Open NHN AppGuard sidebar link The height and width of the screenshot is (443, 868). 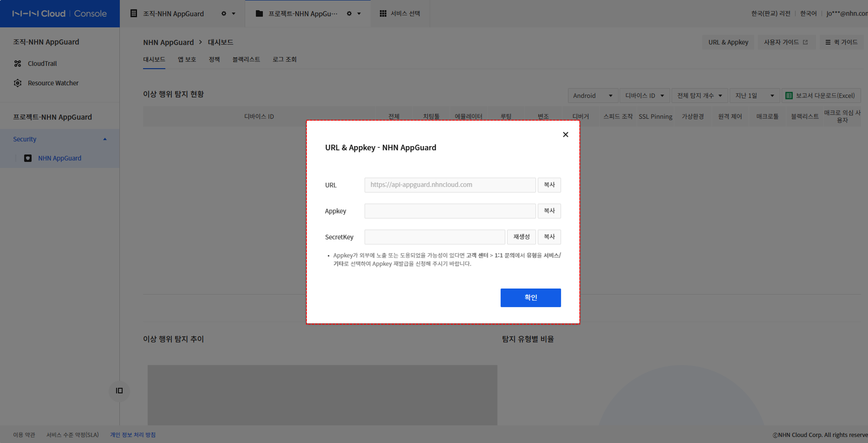point(59,158)
